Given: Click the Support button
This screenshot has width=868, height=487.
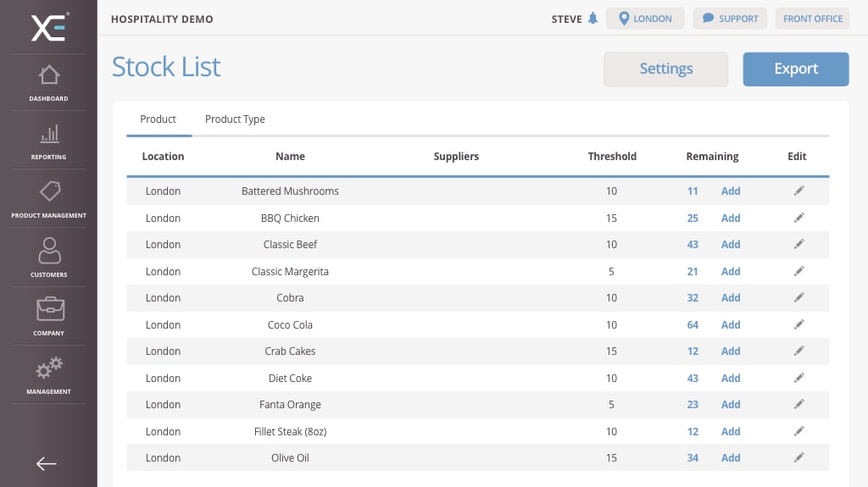Looking at the screenshot, I should coord(730,19).
